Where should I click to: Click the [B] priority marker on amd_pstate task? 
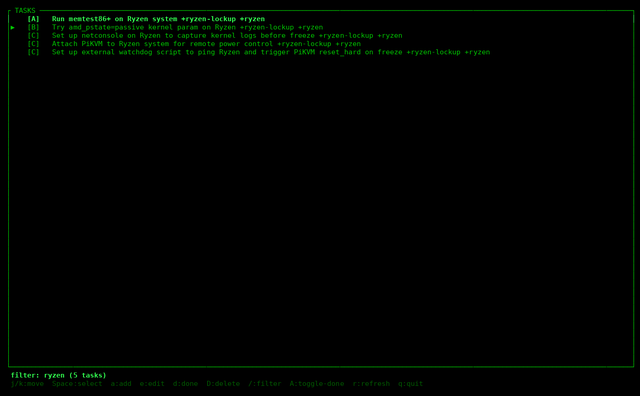pyautogui.click(x=33, y=27)
